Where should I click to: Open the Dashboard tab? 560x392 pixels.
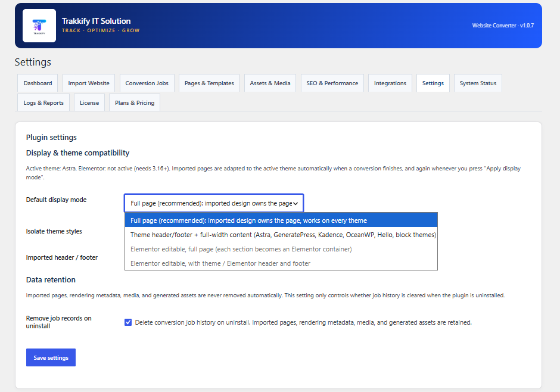(38, 83)
